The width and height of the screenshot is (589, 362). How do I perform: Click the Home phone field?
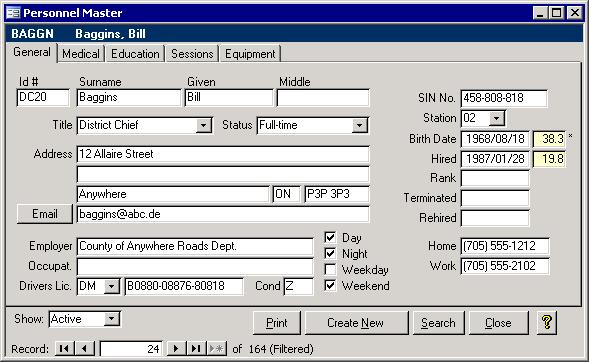[505, 246]
